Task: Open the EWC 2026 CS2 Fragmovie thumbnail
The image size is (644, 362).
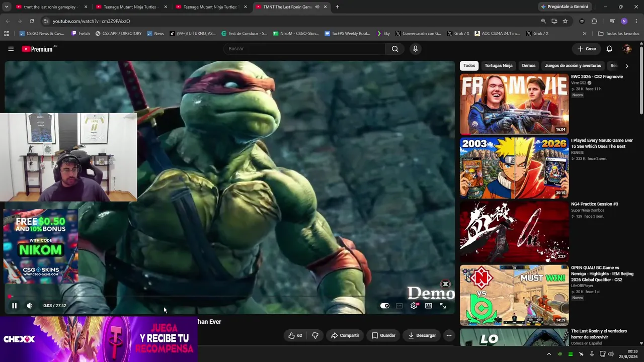Action: click(514, 104)
